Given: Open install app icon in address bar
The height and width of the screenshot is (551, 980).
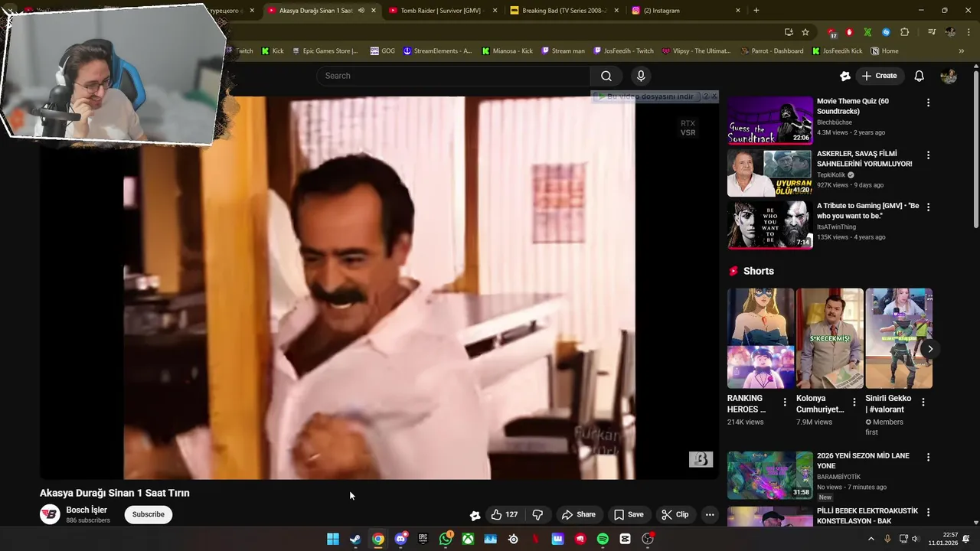Looking at the screenshot, I should click(789, 32).
